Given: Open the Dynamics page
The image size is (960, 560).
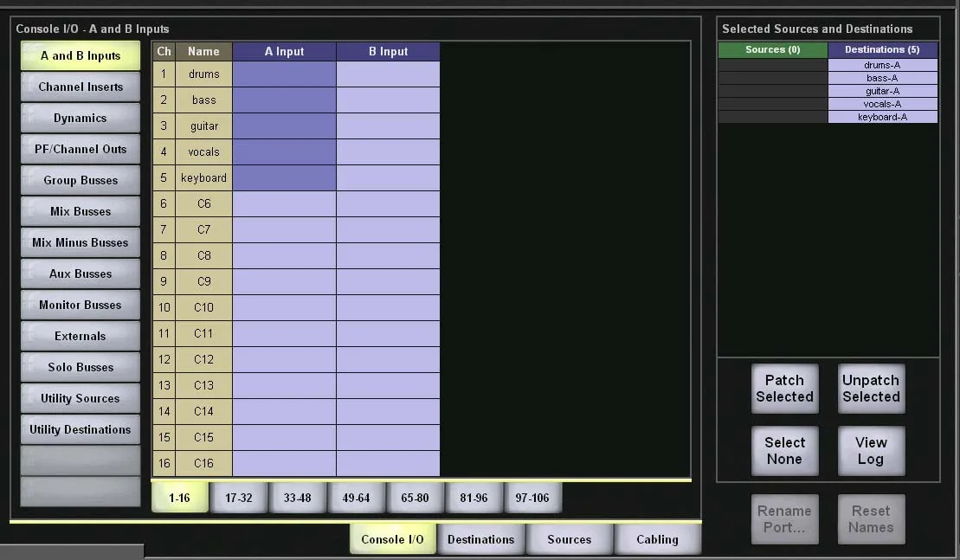Looking at the screenshot, I should click(x=81, y=118).
